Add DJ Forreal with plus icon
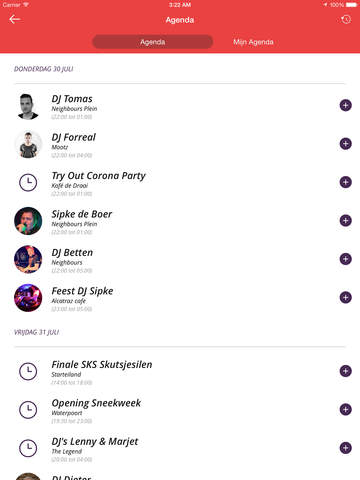The image size is (360, 480). click(x=346, y=144)
